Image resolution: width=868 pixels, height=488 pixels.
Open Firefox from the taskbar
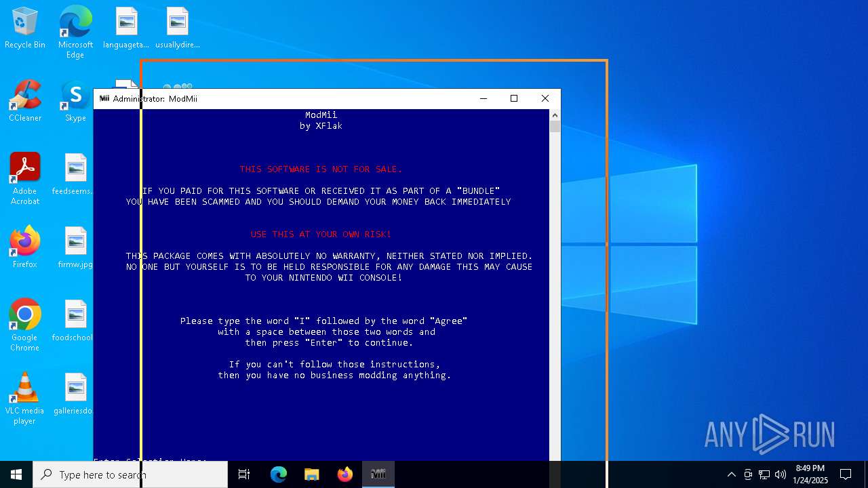[x=344, y=474]
